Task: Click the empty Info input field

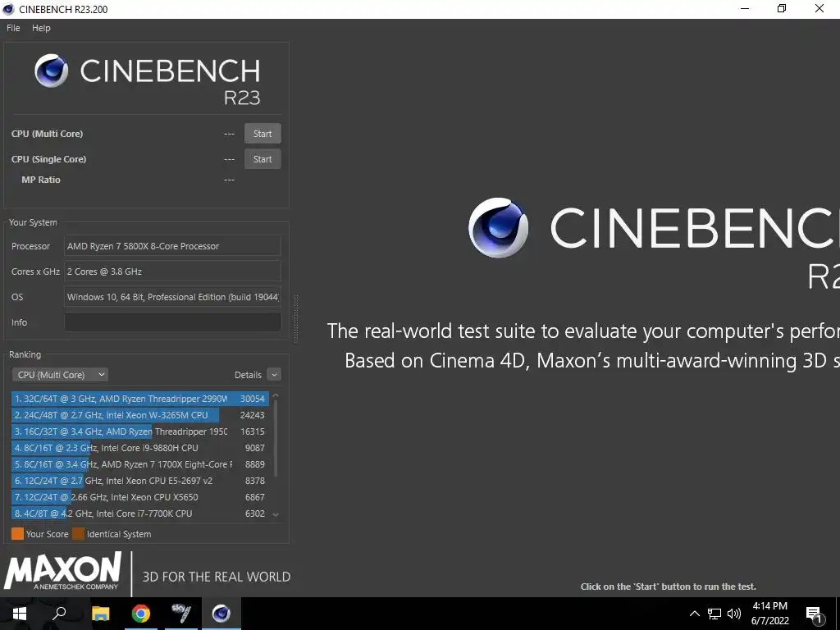Action: pyautogui.click(x=172, y=322)
